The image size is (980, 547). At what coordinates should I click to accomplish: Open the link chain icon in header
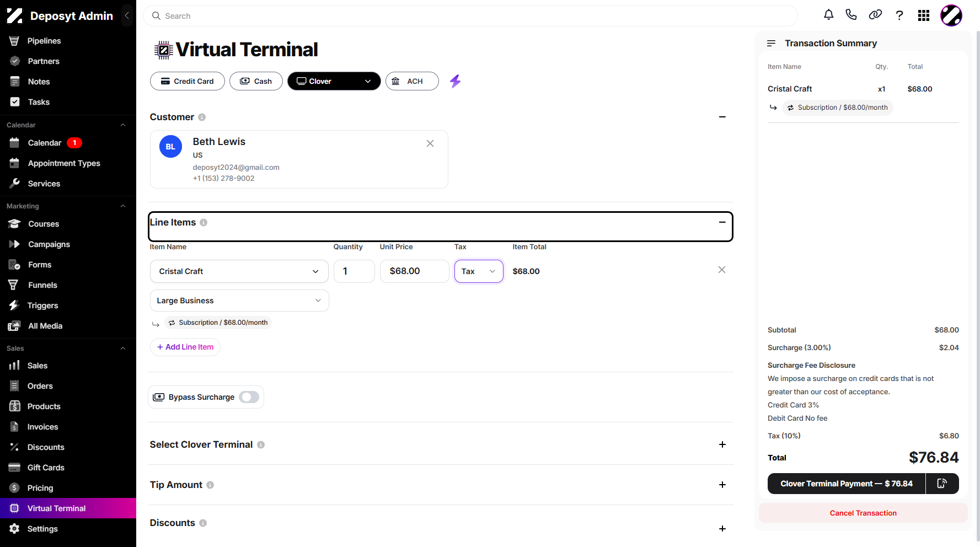[875, 15]
